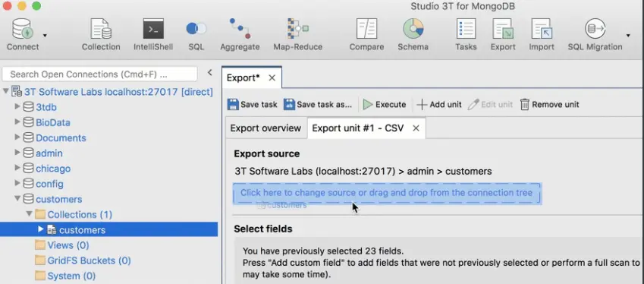The height and width of the screenshot is (284, 644).
Task: Click Remove unit button
Action: pyautogui.click(x=549, y=104)
